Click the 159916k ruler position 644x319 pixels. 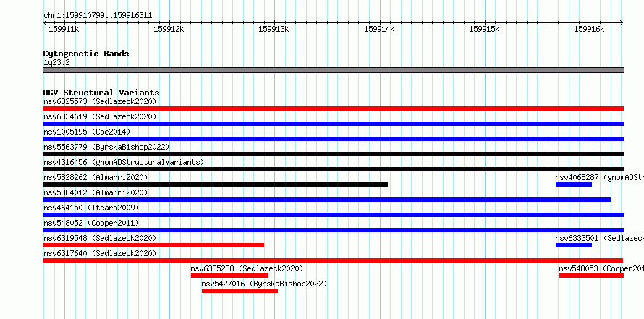590,29
